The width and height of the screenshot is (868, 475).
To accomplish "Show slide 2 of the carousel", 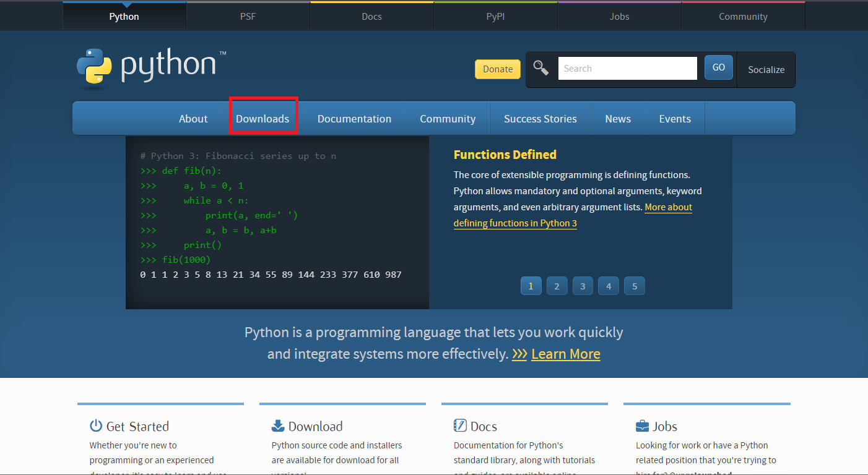I will (557, 286).
